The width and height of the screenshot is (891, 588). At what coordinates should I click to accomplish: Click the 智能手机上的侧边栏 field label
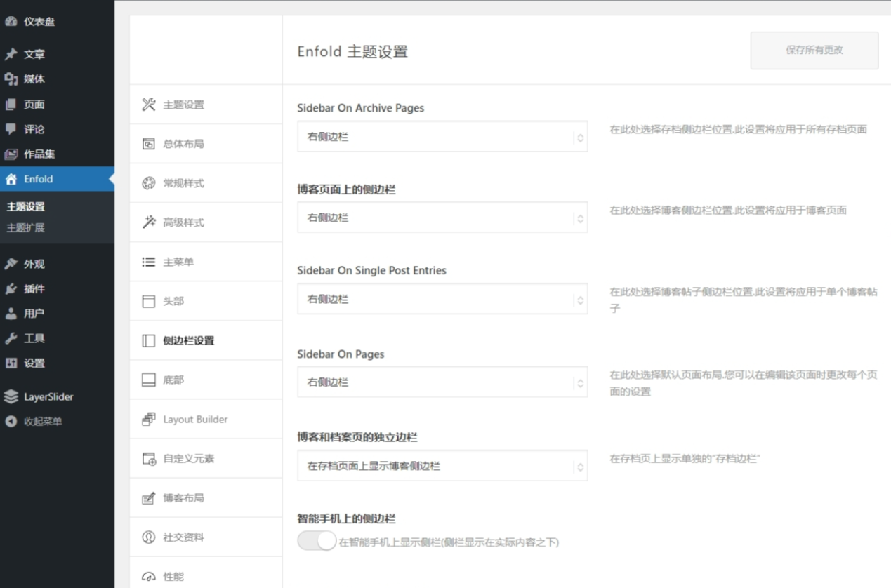[x=347, y=519]
